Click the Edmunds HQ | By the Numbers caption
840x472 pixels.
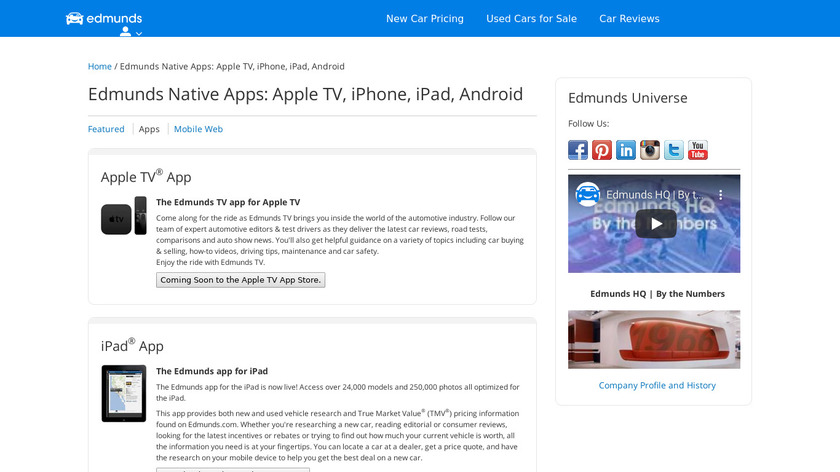(657, 294)
